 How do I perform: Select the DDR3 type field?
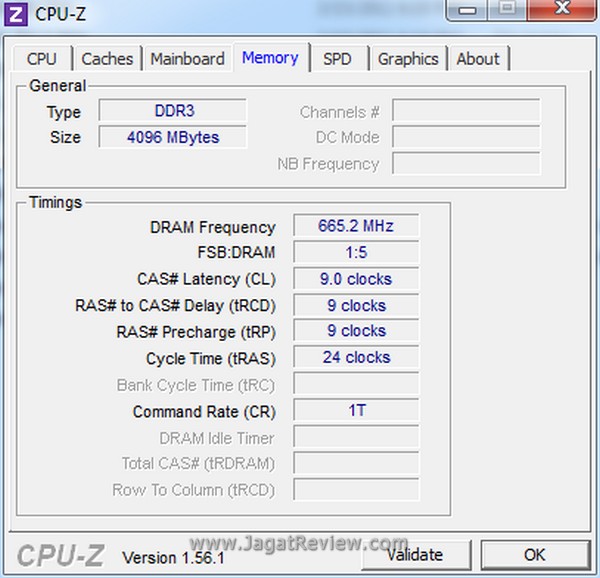pyautogui.click(x=173, y=111)
